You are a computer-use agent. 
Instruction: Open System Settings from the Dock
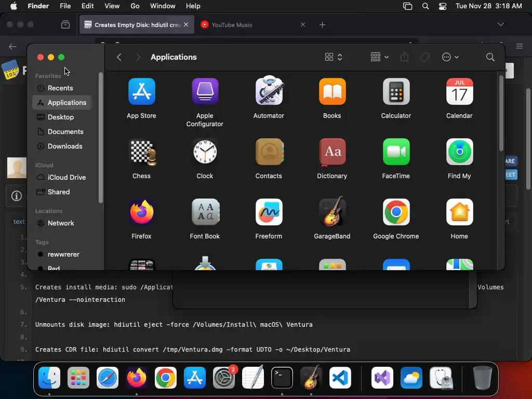tap(223, 378)
